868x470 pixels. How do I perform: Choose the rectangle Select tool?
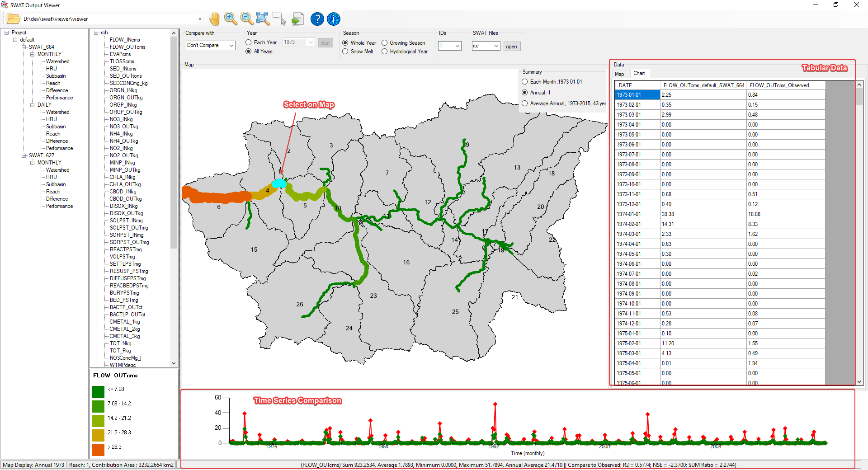point(279,19)
